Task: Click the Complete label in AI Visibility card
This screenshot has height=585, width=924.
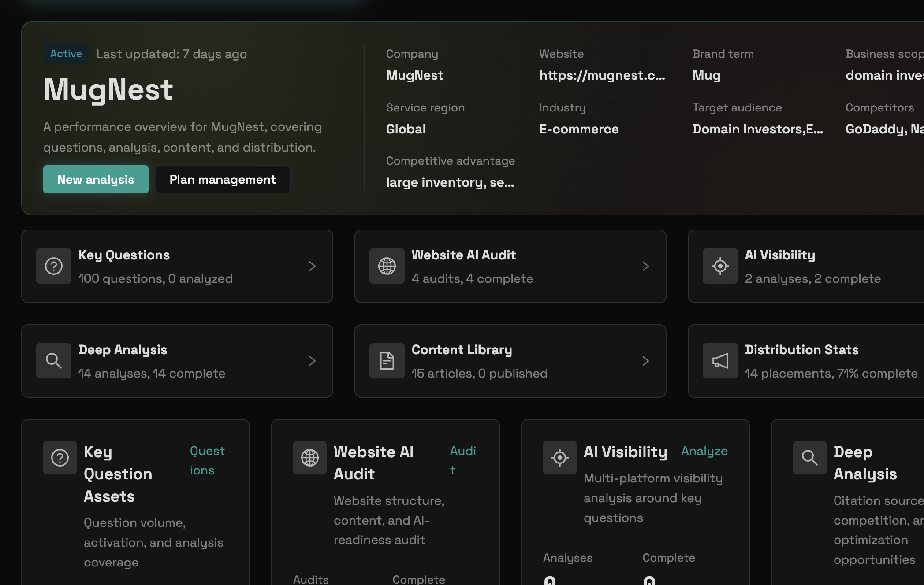Action: (669, 558)
